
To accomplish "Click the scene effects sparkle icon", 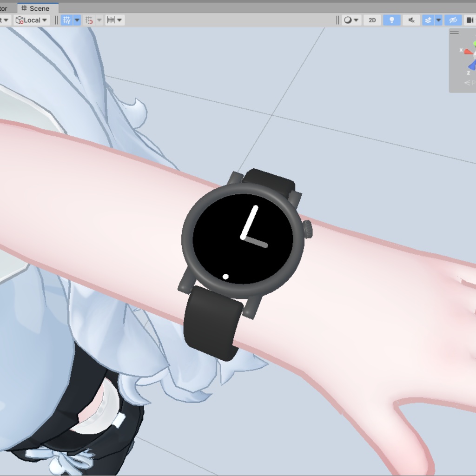I will tap(428, 20).
